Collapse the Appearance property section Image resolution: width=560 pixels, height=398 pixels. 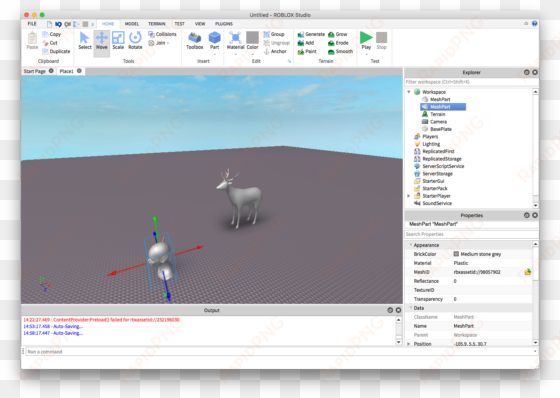tap(410, 245)
